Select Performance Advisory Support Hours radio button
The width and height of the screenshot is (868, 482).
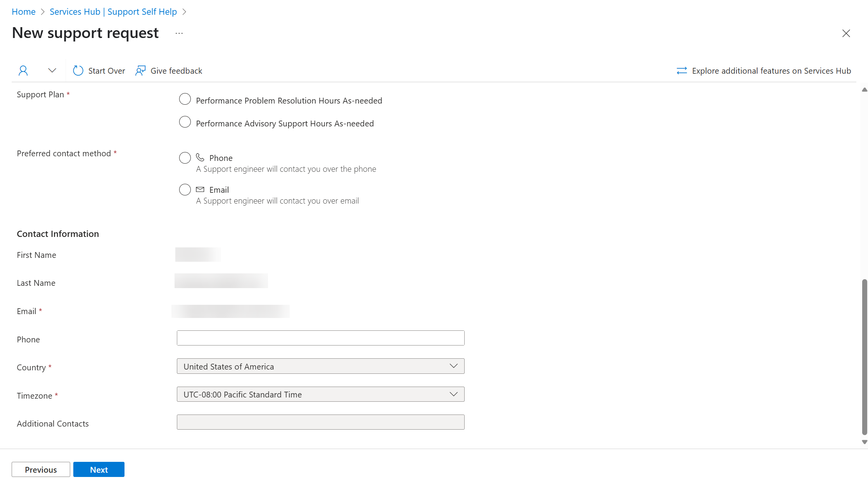pyautogui.click(x=185, y=123)
